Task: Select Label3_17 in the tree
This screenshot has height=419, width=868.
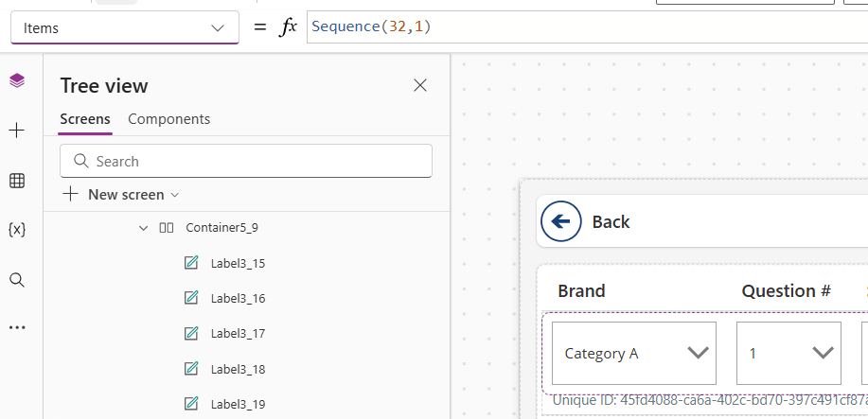Action: (237, 334)
